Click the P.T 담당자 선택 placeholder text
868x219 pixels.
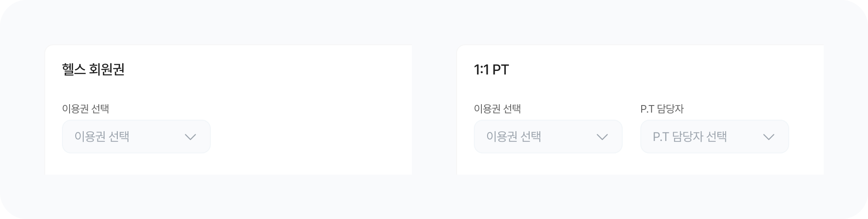(x=690, y=137)
